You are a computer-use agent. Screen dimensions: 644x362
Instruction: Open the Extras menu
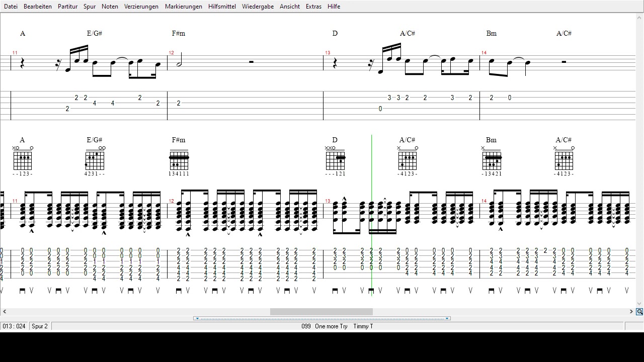313,7
